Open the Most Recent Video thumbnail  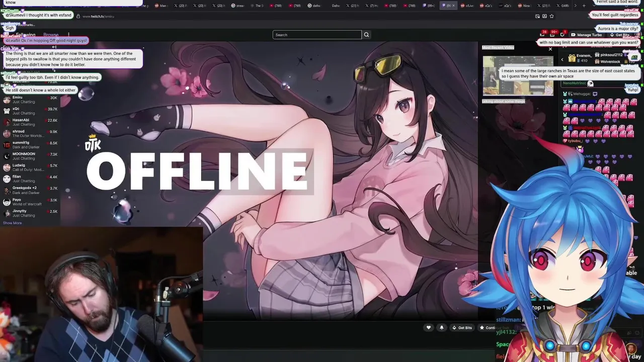518,75
